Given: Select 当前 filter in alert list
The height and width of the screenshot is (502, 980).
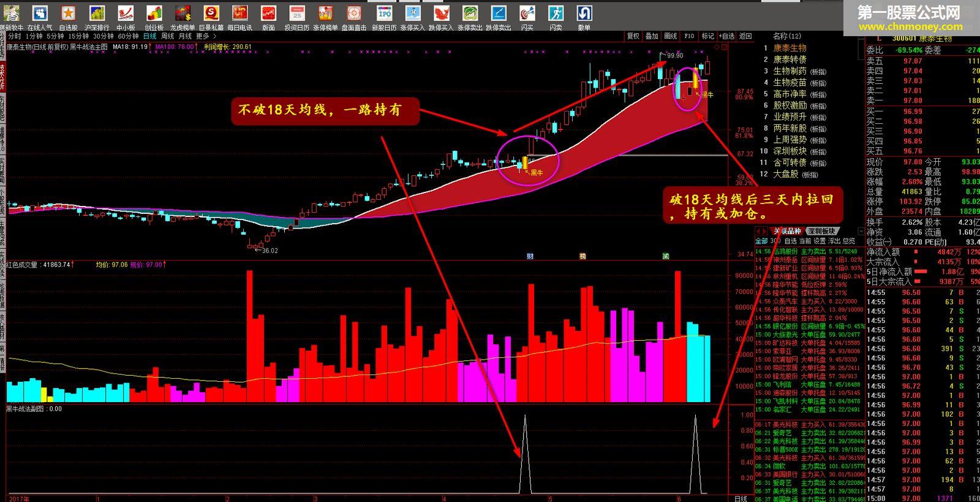Looking at the screenshot, I should click(x=805, y=241).
